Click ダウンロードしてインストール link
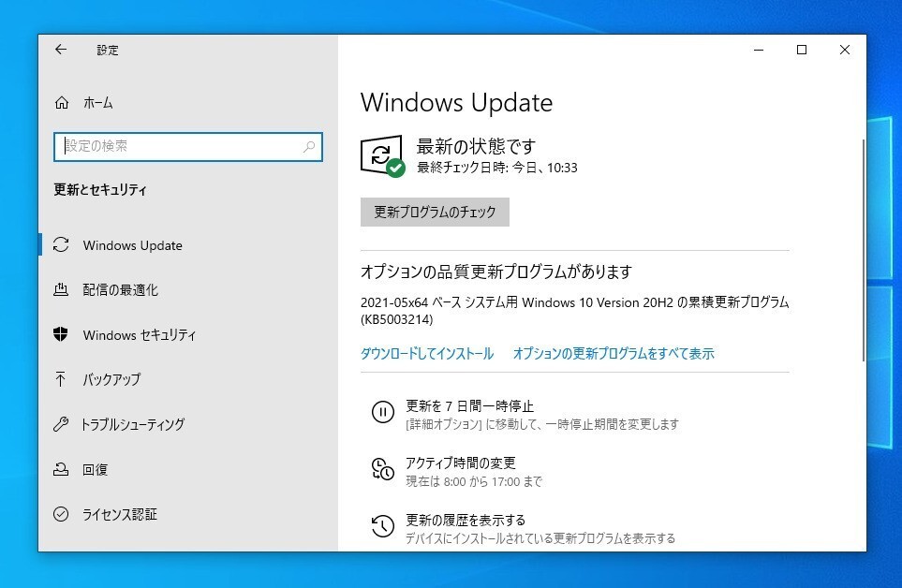 tap(427, 354)
